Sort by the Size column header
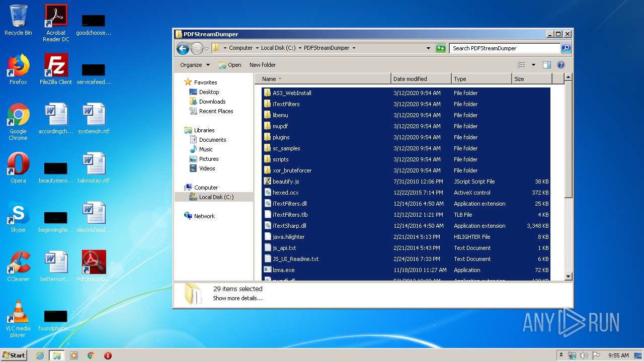 532,79
